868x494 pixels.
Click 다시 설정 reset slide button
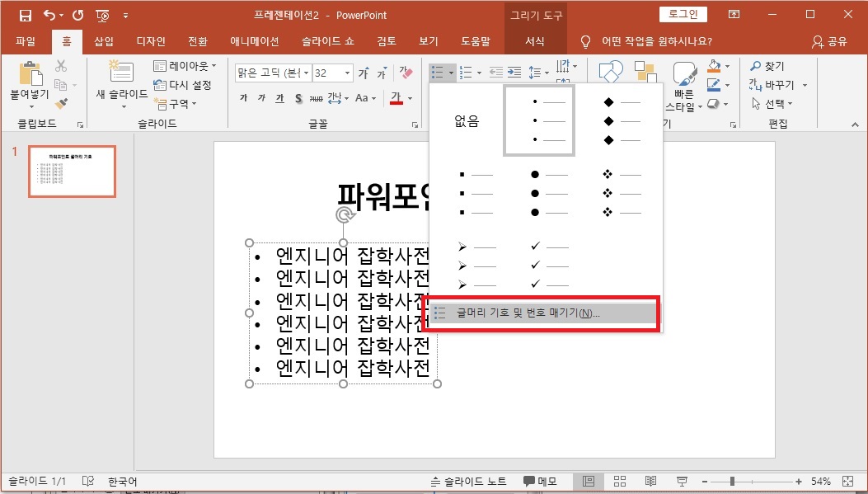click(183, 85)
